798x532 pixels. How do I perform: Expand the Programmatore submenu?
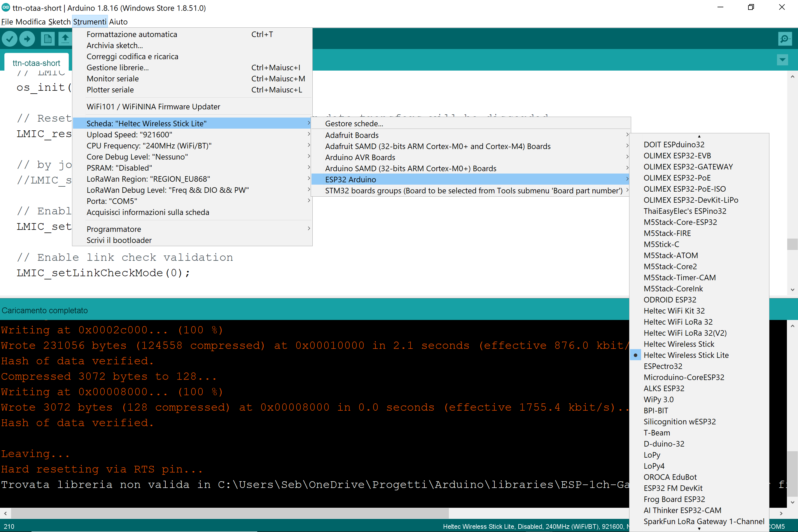[192, 229]
